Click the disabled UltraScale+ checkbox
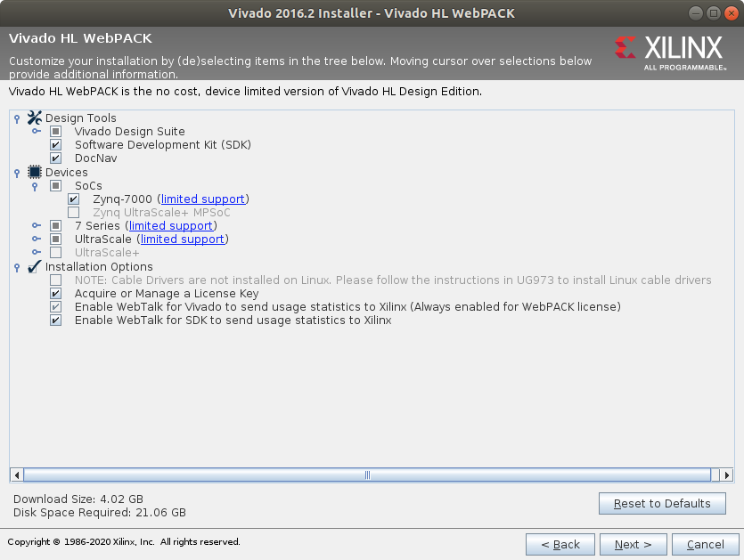 coord(55,252)
